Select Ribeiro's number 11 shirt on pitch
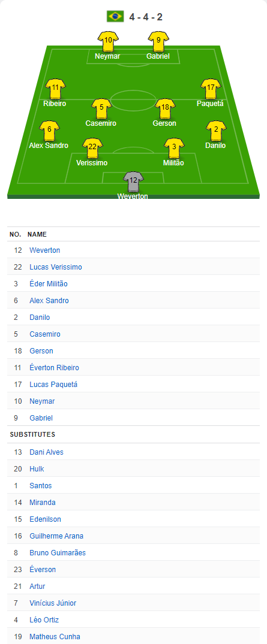This screenshot has width=267, height=644. 55,89
